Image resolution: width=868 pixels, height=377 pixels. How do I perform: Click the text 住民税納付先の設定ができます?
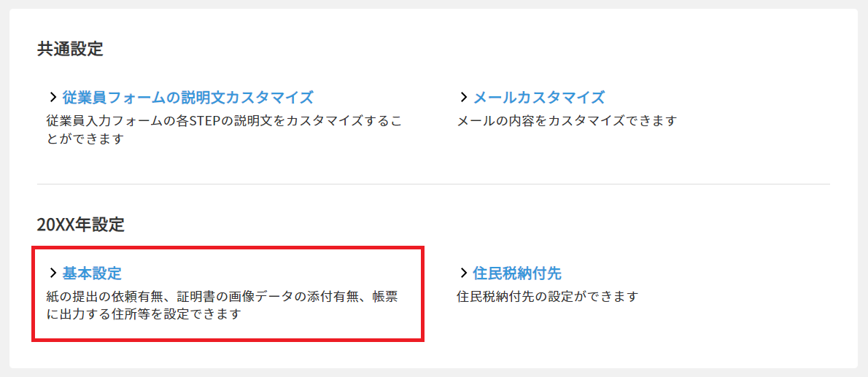click(547, 297)
